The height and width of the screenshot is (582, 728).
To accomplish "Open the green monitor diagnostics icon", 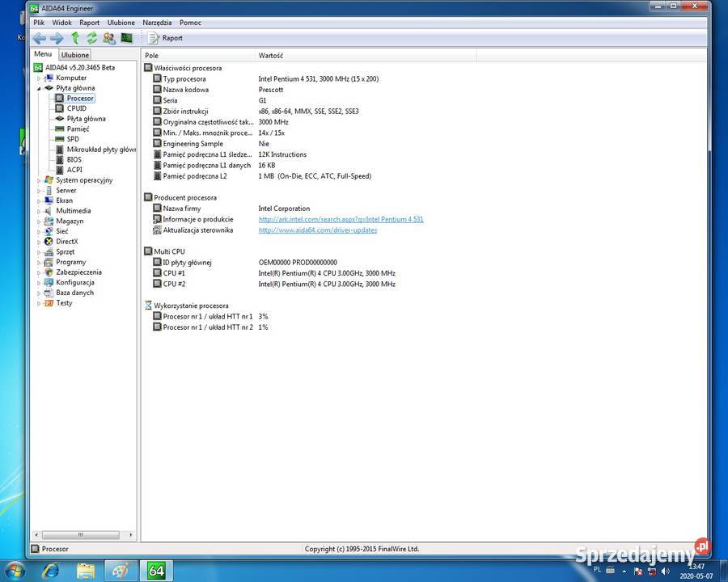I will 127,38.
